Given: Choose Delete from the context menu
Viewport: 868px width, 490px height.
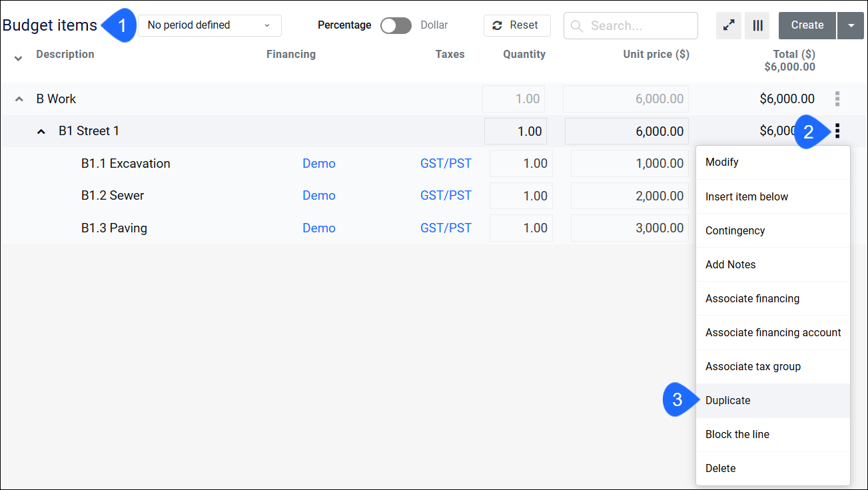Looking at the screenshot, I should 773,468.
